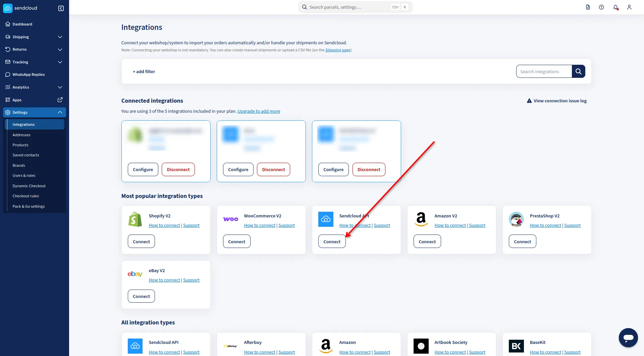Viewport: 644px width, 356px height.
Task: Collapse the Settings menu chevron
Action: click(x=60, y=112)
